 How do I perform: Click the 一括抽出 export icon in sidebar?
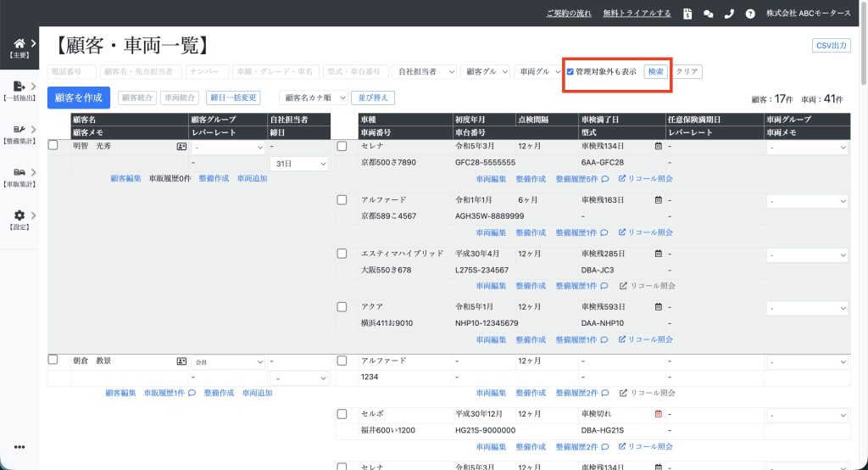(x=19, y=87)
